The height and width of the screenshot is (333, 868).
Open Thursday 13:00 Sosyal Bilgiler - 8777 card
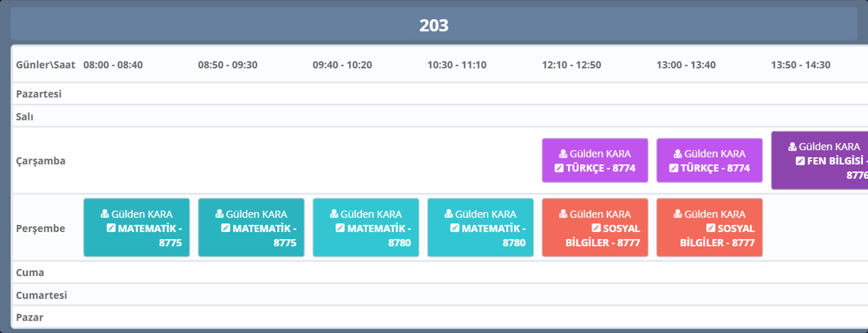click(x=709, y=228)
